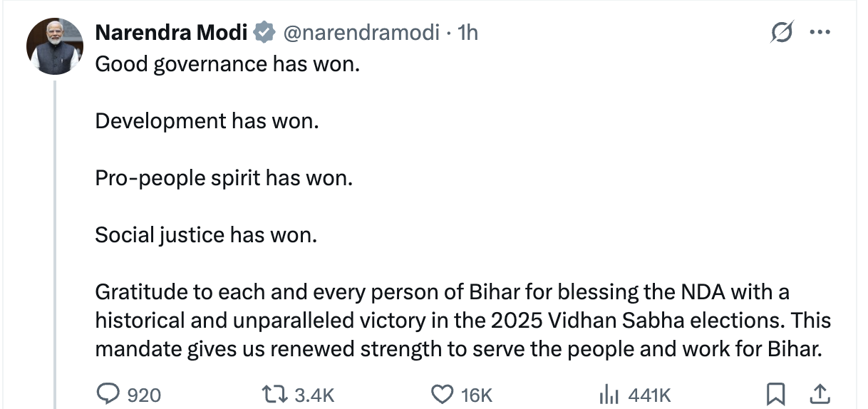Screen dimensions: 868x409
Task: Expand the three-dot more options menu
Action: coord(821,33)
